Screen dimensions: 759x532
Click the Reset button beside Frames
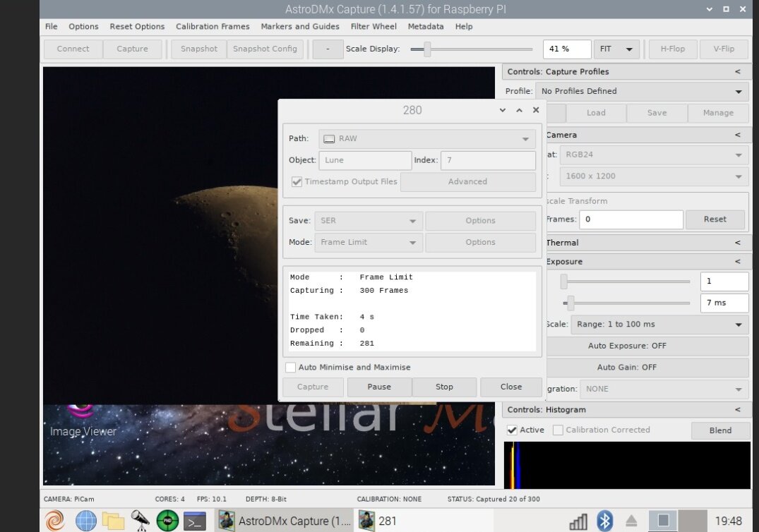715,219
